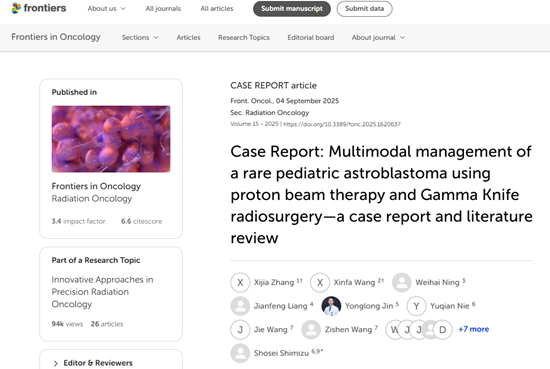Open the Frontiers in Oncology journal home
The height and width of the screenshot is (369, 550).
point(56,37)
